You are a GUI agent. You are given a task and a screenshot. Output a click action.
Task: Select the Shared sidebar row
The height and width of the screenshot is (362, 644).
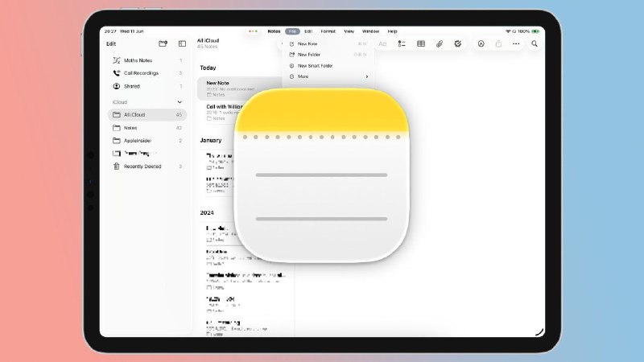tap(147, 86)
